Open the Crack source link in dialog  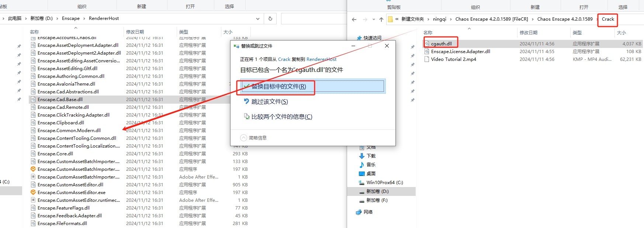[x=284, y=59]
